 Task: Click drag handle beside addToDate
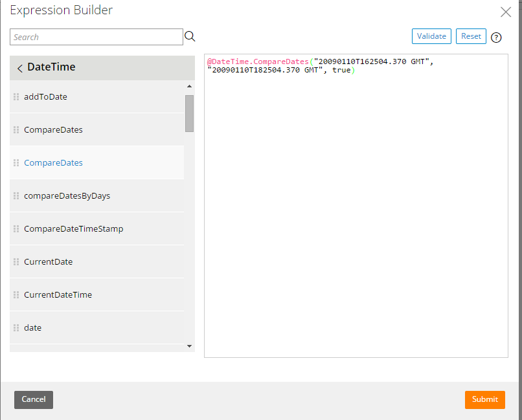tap(16, 97)
